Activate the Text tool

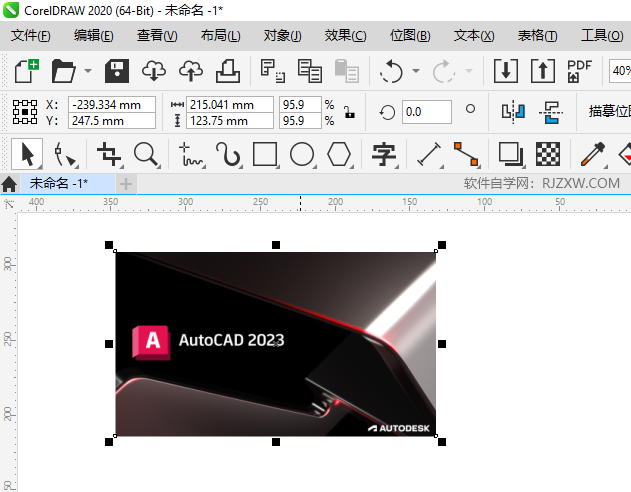384,154
